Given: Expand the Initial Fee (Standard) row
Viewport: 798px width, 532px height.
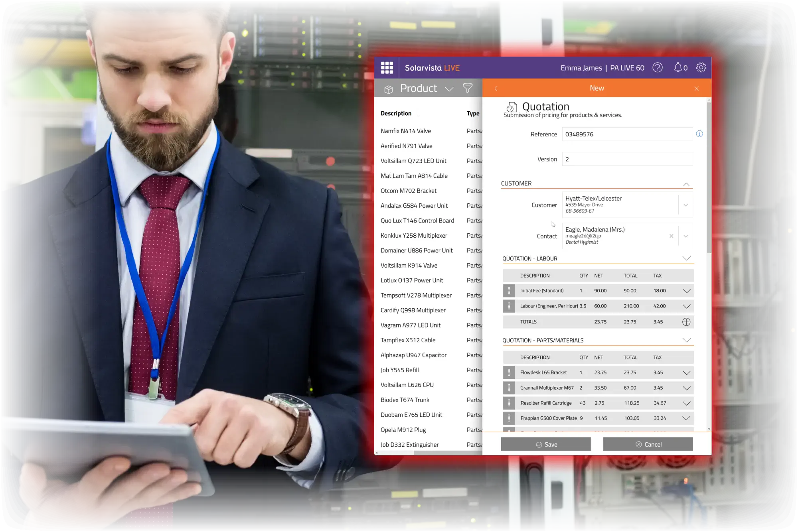Looking at the screenshot, I should (686, 291).
